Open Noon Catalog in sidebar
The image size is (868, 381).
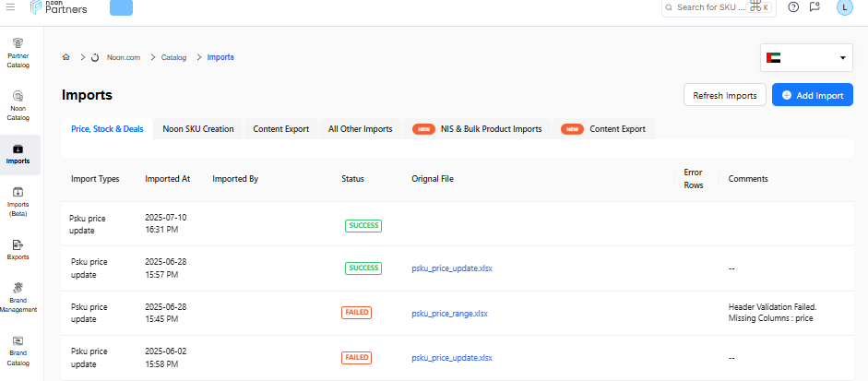pos(18,106)
